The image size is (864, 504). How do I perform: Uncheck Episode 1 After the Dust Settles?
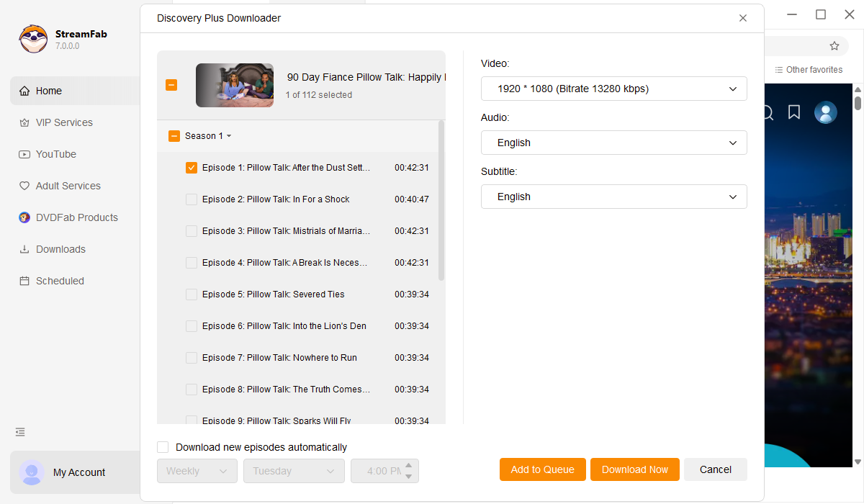(x=192, y=168)
